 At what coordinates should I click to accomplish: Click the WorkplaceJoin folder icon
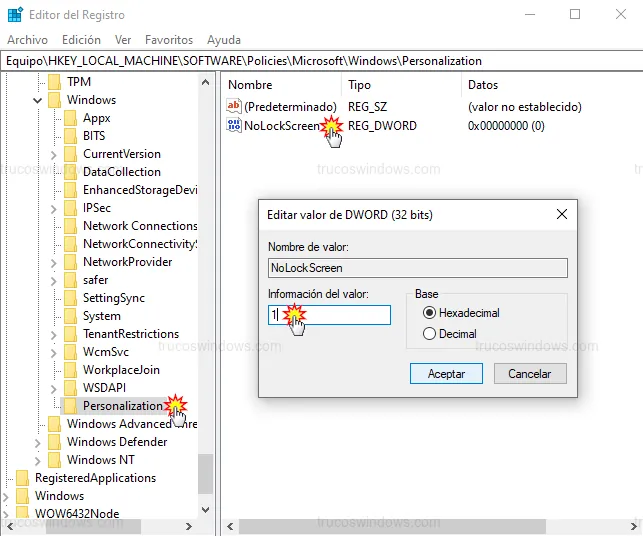[x=70, y=370]
